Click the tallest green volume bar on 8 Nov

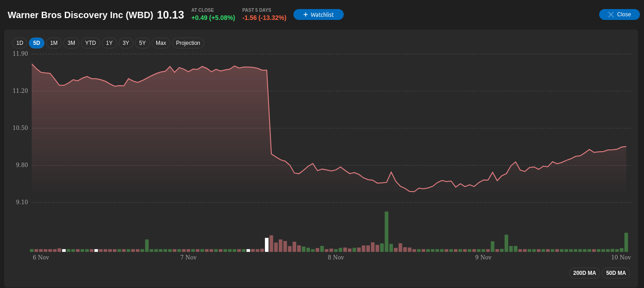(386, 232)
